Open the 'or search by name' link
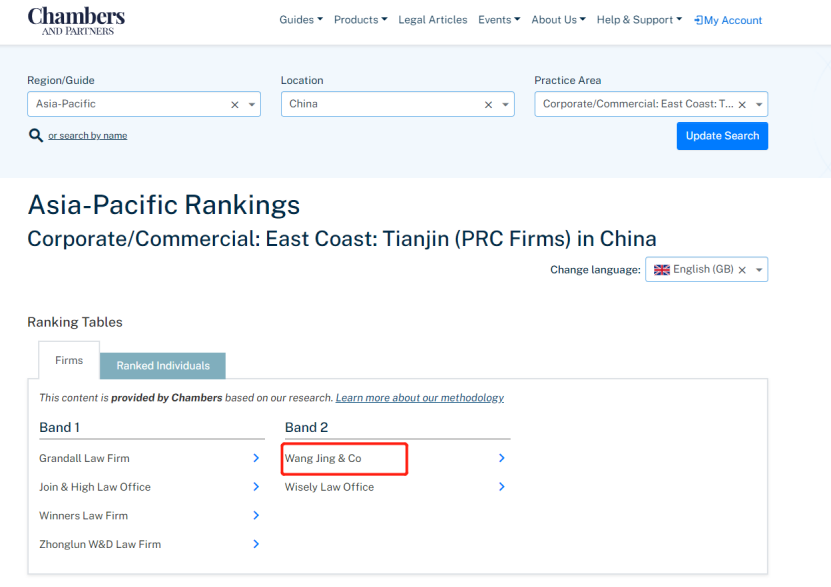Screen dimensions: 831x587 (x=88, y=136)
